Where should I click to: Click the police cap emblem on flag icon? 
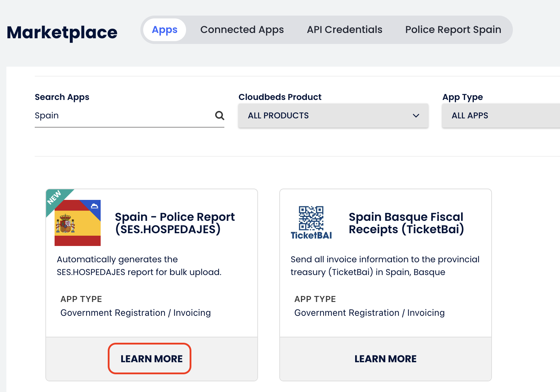coord(95,206)
